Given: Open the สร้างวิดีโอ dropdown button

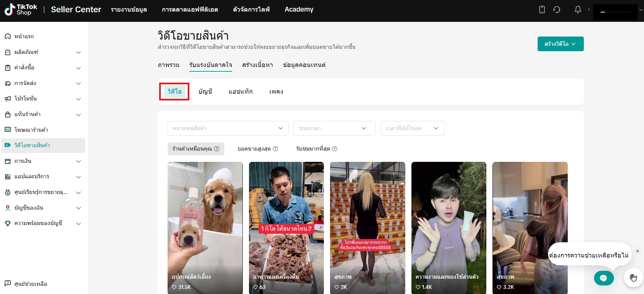Looking at the screenshot, I should coord(561,44).
